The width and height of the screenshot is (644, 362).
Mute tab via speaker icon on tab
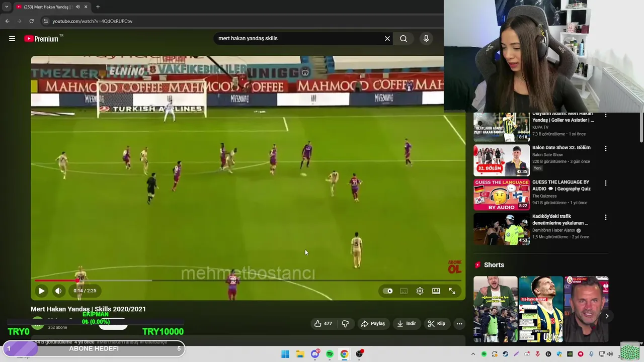pyautogui.click(x=77, y=7)
